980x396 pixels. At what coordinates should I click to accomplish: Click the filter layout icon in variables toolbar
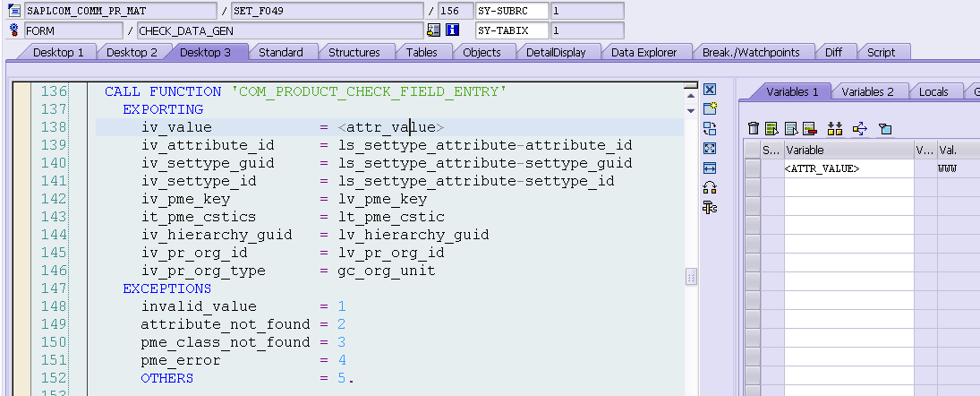pyautogui.click(x=885, y=130)
